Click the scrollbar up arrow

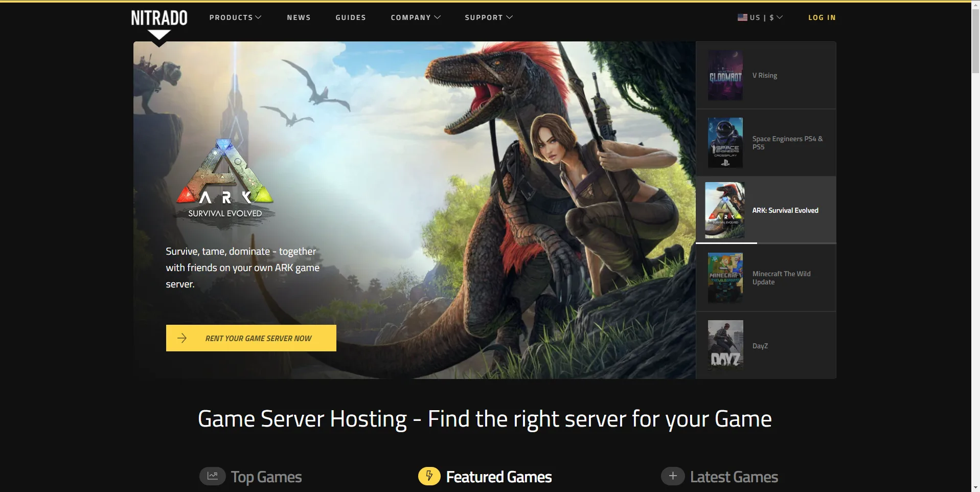(975, 5)
